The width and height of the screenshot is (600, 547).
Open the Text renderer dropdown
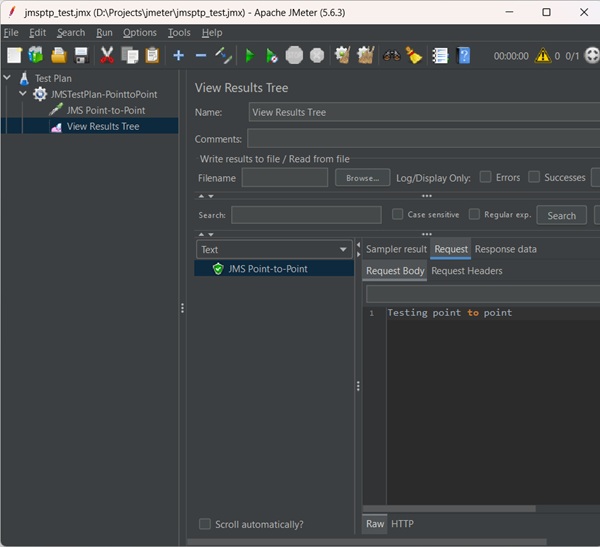tap(274, 250)
